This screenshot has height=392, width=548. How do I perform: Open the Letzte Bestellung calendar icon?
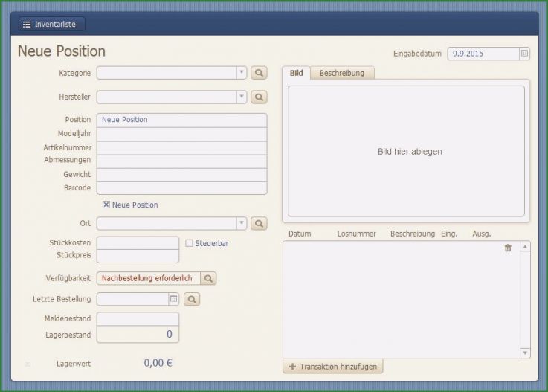173,299
